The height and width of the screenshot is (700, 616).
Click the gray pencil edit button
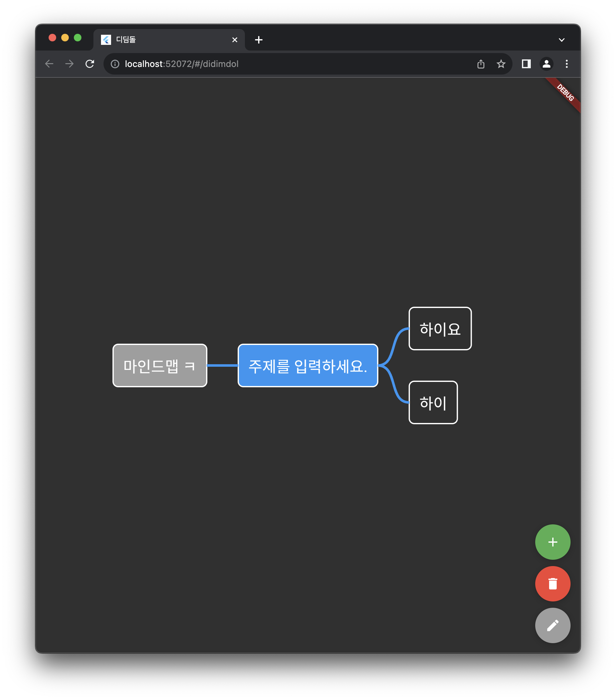pyautogui.click(x=552, y=625)
